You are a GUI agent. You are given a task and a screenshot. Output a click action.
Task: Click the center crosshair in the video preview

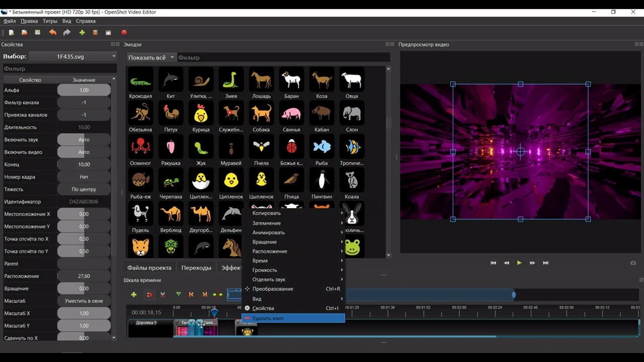pyautogui.click(x=521, y=151)
